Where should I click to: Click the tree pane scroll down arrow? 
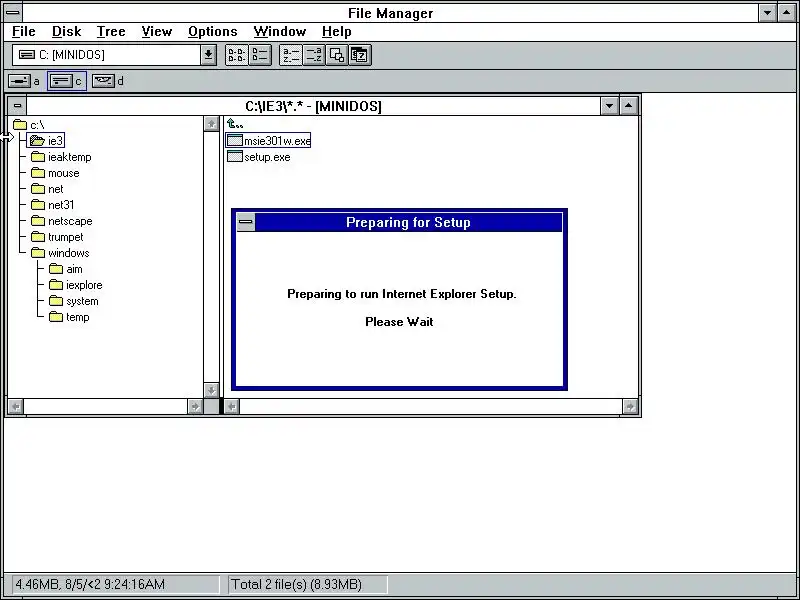pos(211,391)
